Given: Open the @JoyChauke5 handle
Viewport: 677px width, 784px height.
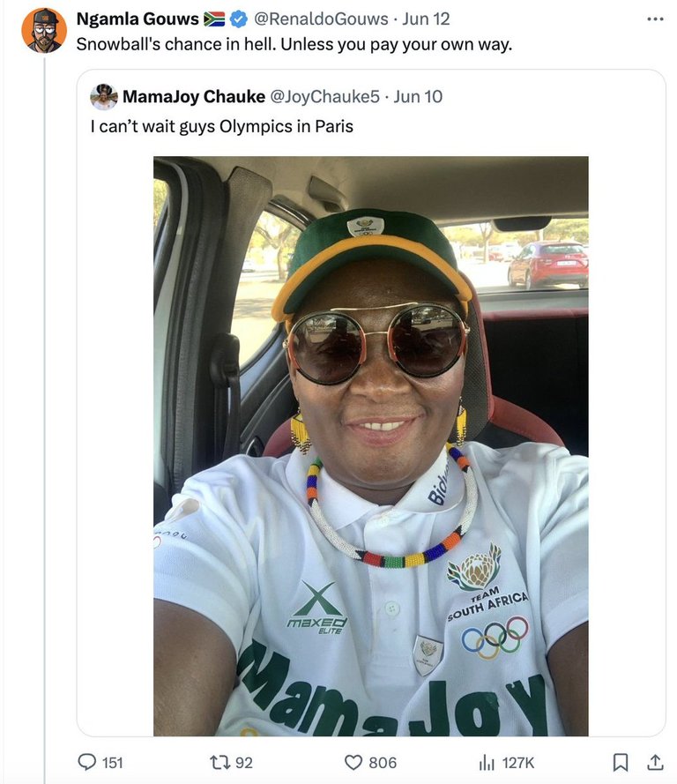Looking at the screenshot, I should pyautogui.click(x=324, y=96).
